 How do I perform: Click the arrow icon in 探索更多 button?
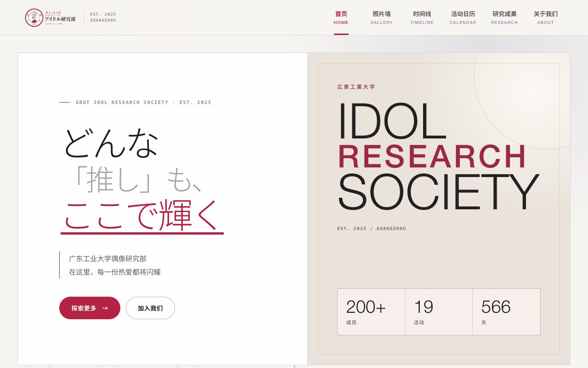(105, 308)
